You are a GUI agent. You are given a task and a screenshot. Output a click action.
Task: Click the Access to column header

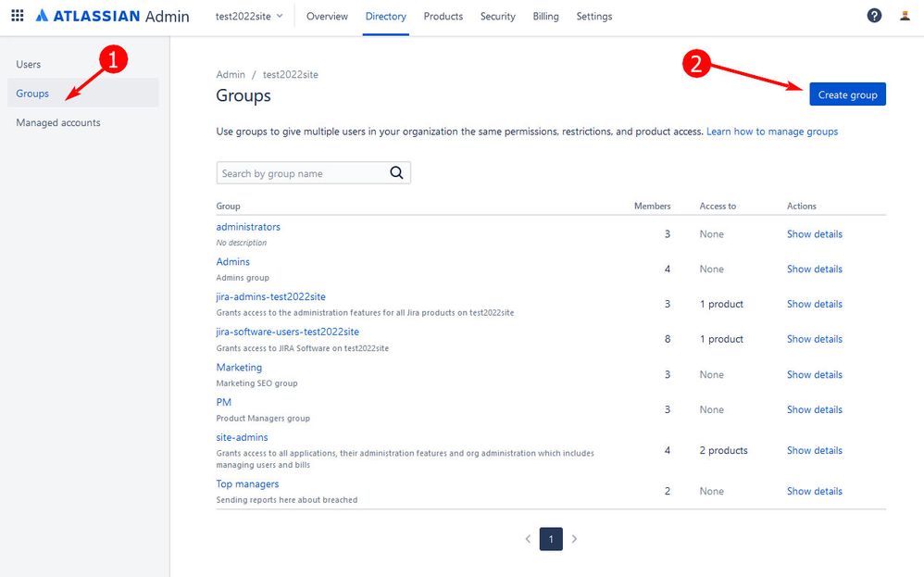coord(718,207)
